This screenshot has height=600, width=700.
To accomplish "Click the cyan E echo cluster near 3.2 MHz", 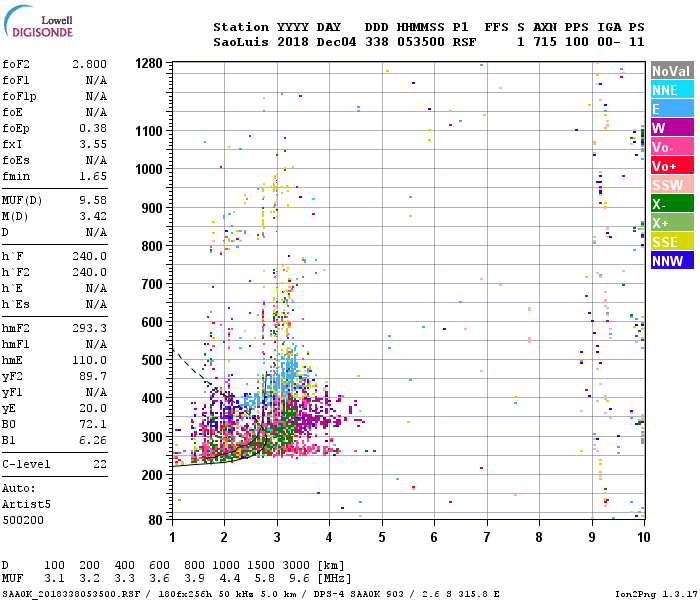I will point(286,373).
